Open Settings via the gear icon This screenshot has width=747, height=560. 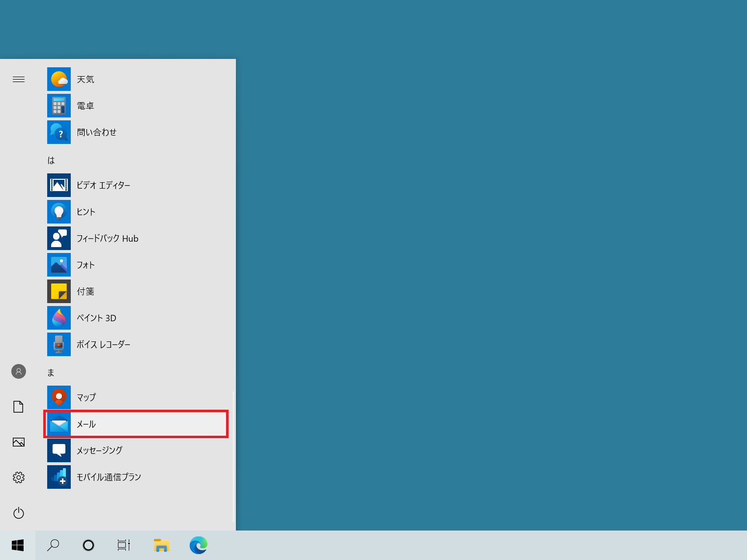[19, 477]
